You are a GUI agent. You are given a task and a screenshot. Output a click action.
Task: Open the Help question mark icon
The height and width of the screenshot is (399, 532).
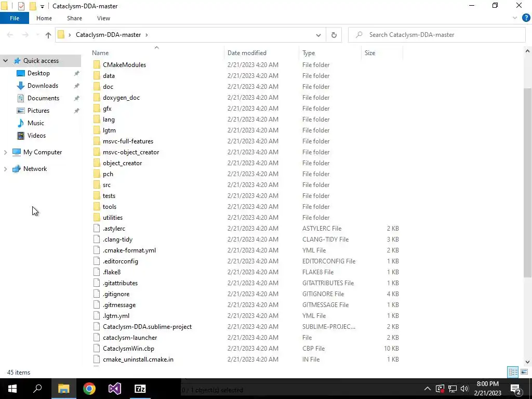pos(526,18)
